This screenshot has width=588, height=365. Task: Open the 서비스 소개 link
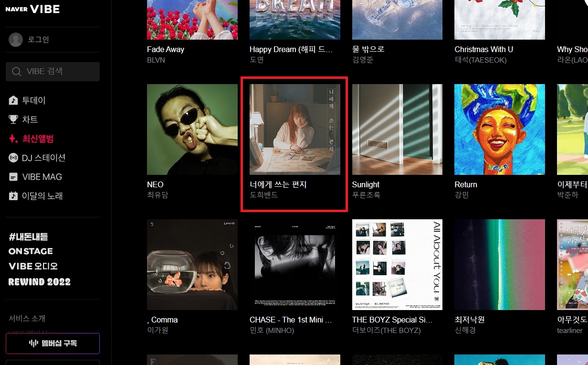click(27, 318)
